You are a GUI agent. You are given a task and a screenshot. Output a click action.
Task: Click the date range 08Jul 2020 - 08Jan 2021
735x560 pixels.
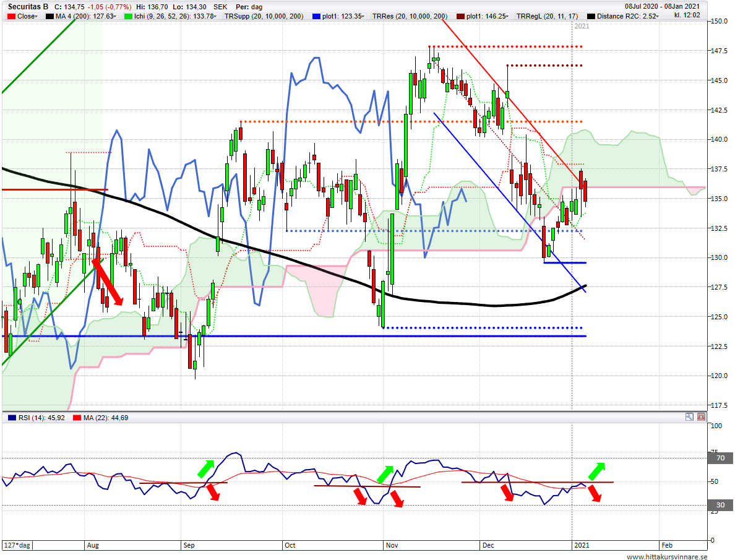click(662, 7)
